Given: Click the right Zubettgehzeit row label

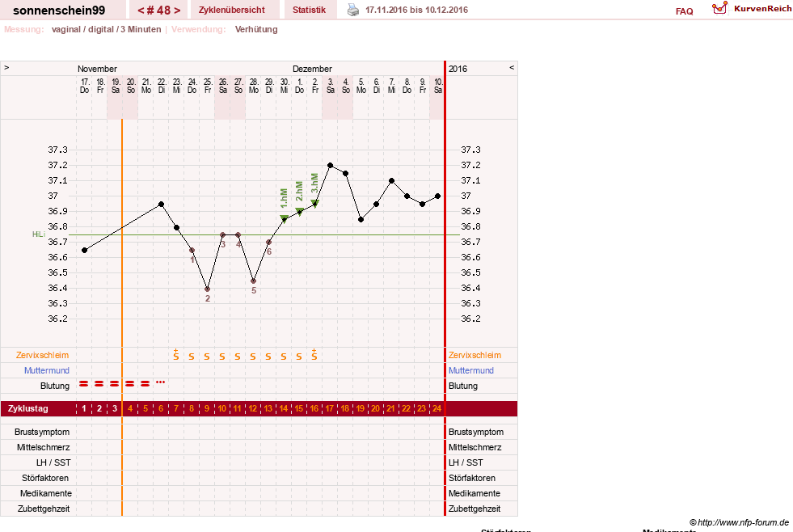Looking at the screenshot, I should coord(475,509).
